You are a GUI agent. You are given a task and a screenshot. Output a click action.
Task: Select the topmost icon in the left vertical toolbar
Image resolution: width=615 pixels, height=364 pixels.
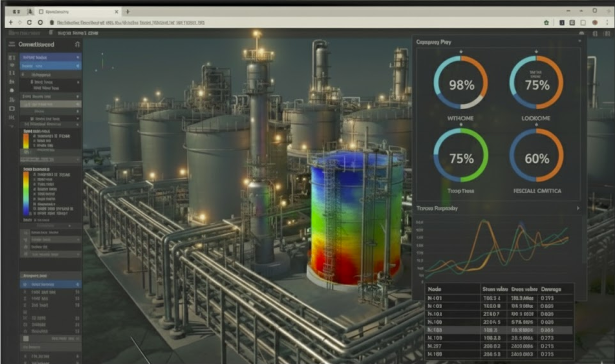[12, 57]
